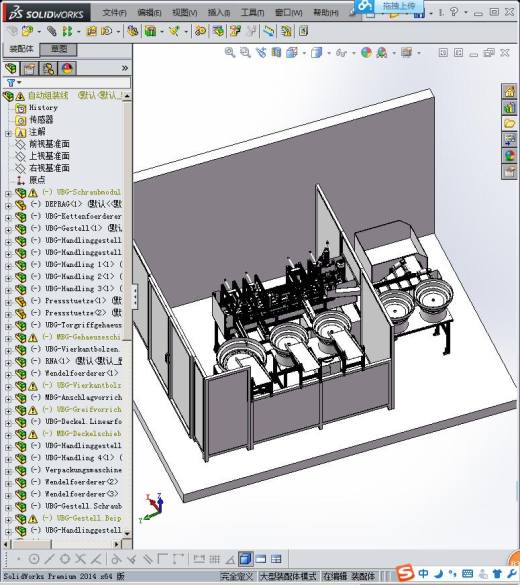Open ConfigurationManager tab icon
The image size is (520, 585).
[48, 69]
